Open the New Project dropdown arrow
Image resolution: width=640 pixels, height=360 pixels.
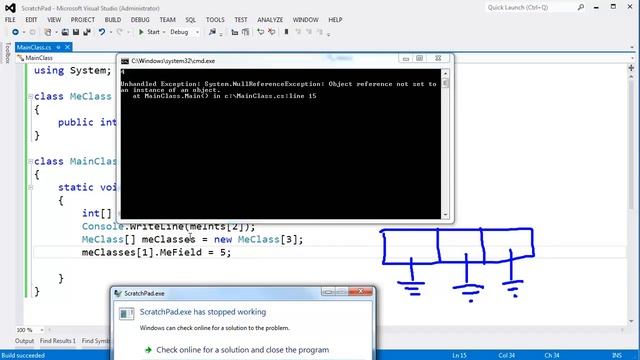(x=56, y=32)
